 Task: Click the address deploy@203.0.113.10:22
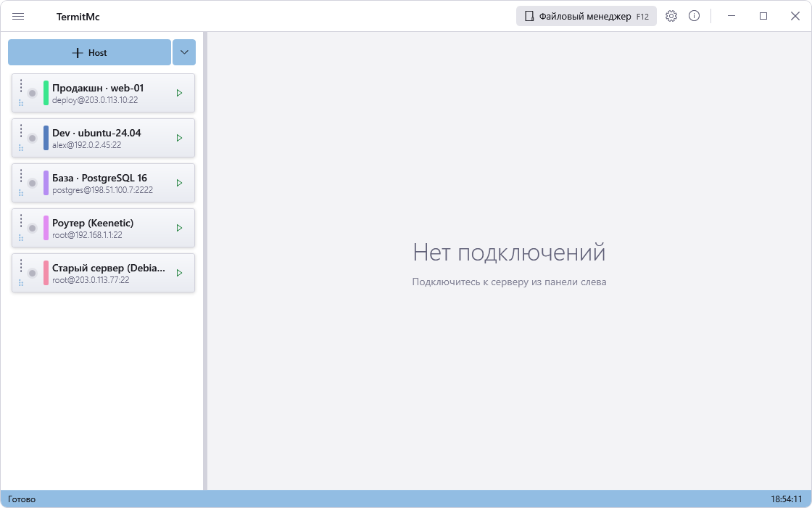click(95, 100)
